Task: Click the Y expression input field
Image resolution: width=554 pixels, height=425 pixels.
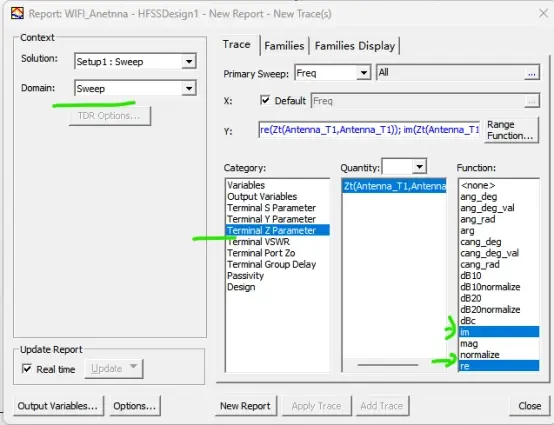Action: (369, 130)
